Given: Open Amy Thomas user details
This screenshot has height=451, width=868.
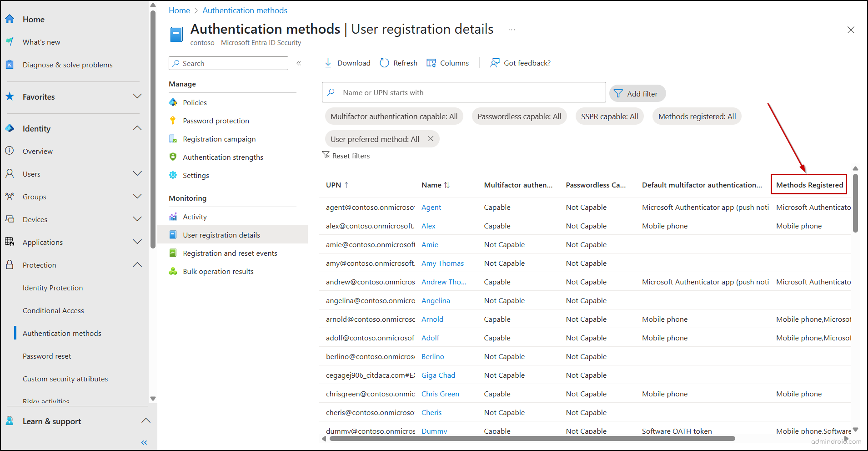Looking at the screenshot, I should [x=442, y=263].
